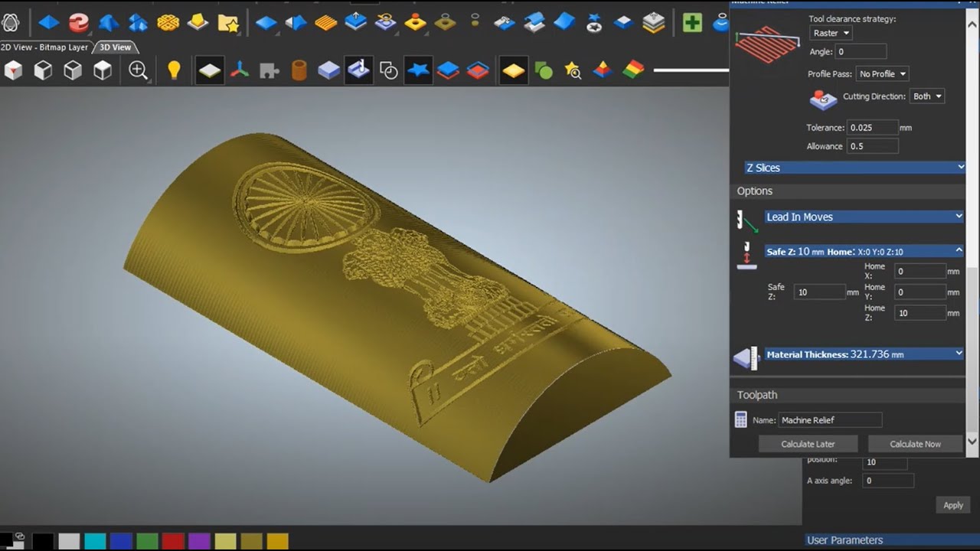Open the Profile Pass dropdown

point(883,73)
